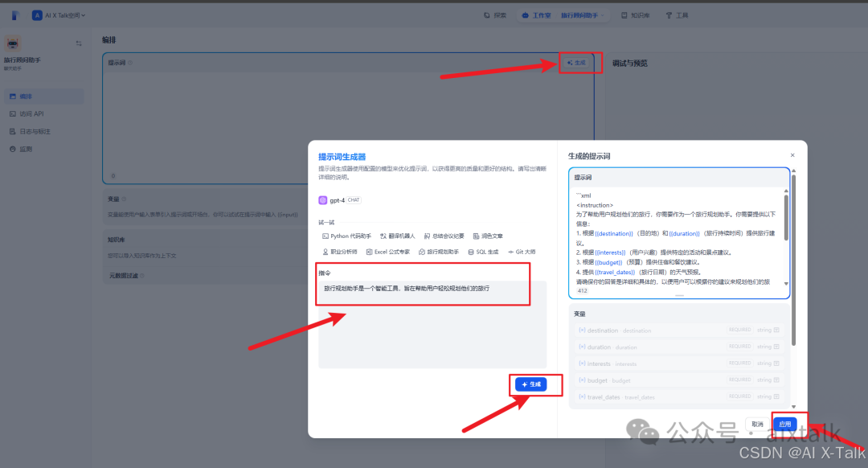This screenshot has width=868, height=468.
Task: Open 知识库 in the top navigation
Action: click(x=636, y=15)
